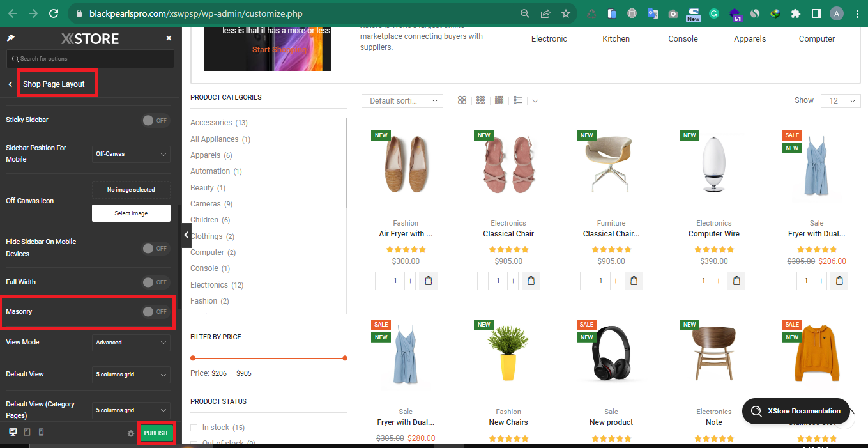
Task: Open Default sorting dropdown
Action: click(402, 101)
